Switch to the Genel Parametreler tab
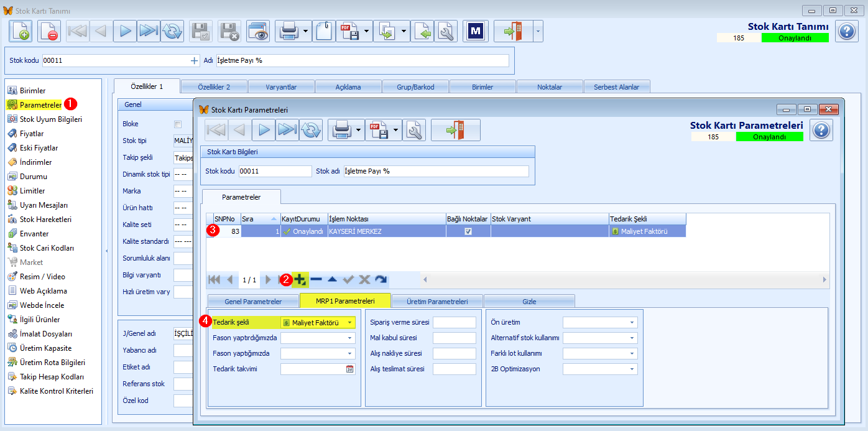Viewport: 868px width, 431px height. pos(253,302)
